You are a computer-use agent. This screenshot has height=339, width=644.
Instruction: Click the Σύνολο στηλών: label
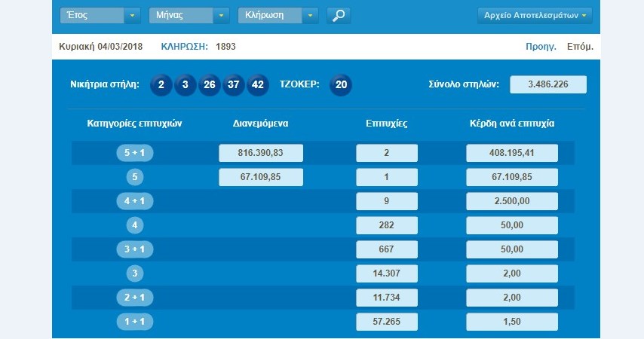(x=464, y=84)
